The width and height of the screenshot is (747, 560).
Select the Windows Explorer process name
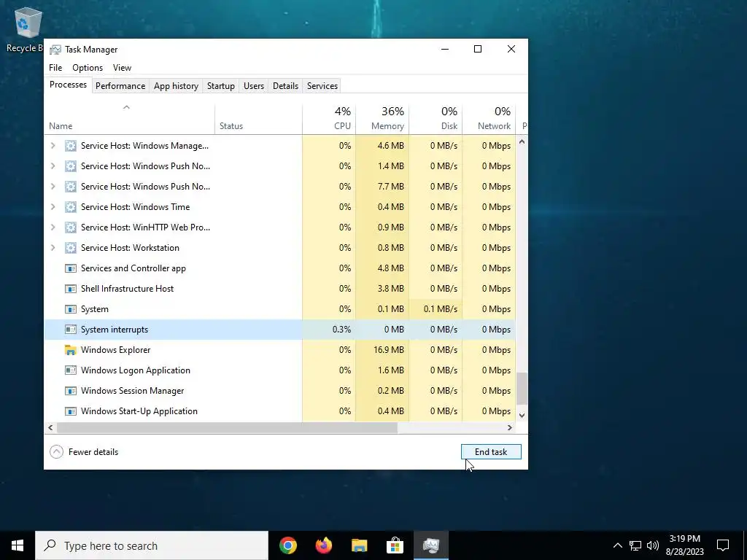click(116, 350)
